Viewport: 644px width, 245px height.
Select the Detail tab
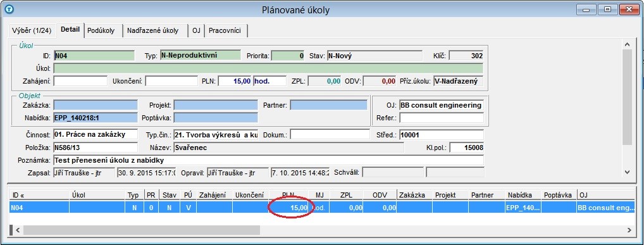[70, 30]
